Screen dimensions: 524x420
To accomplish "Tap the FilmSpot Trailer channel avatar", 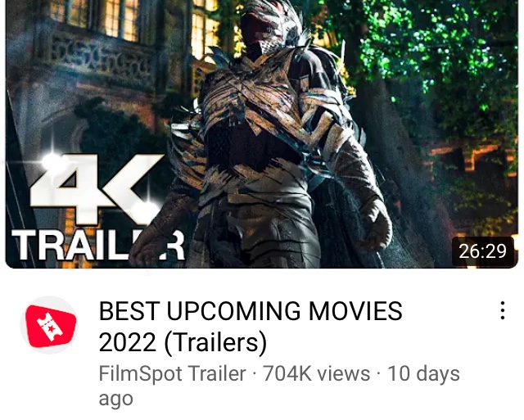I will [49, 326].
